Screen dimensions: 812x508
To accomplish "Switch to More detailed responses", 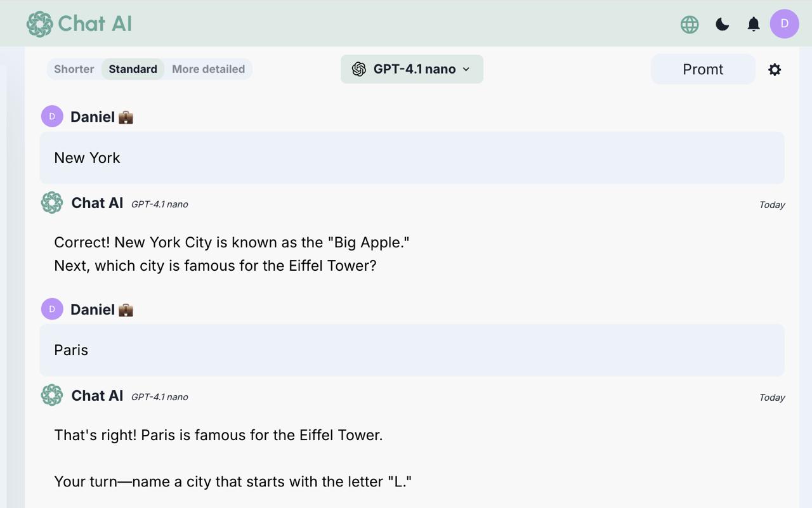I will [208, 69].
